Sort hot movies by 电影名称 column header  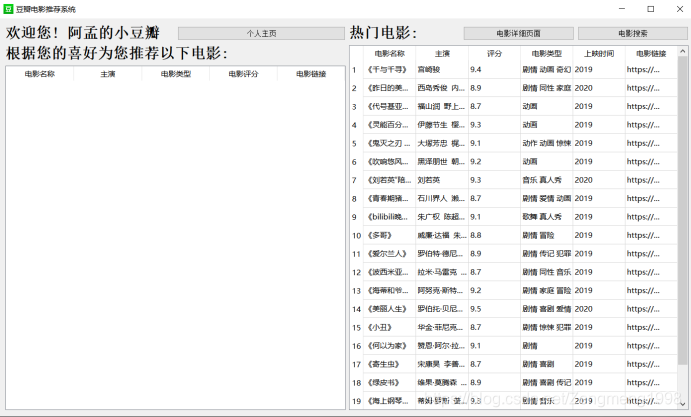[x=389, y=53]
